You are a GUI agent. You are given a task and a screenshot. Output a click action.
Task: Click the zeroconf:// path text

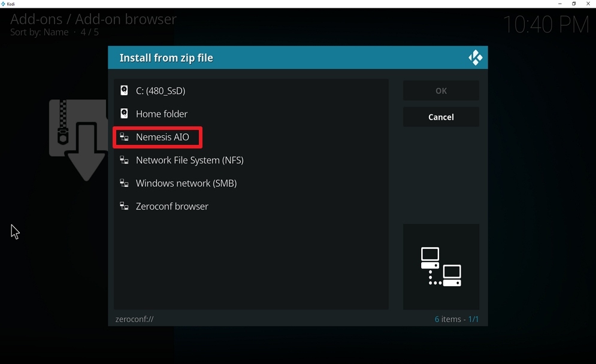pos(135,319)
